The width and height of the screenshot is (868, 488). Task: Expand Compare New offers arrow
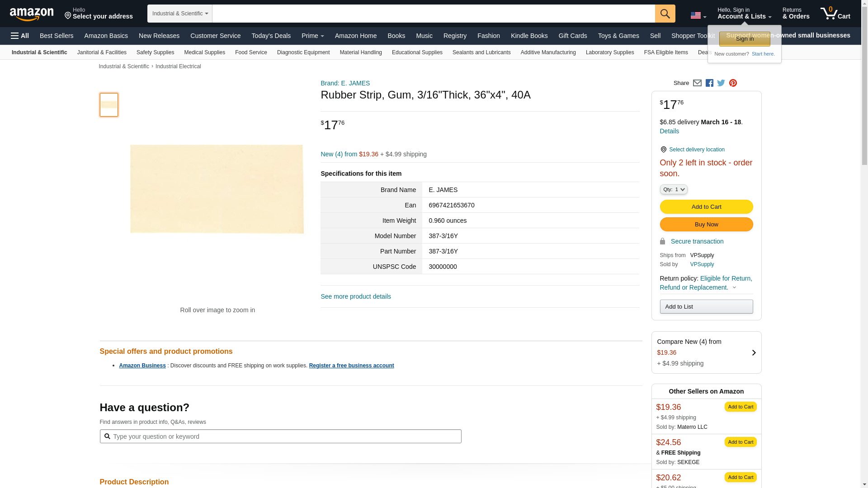[754, 352]
